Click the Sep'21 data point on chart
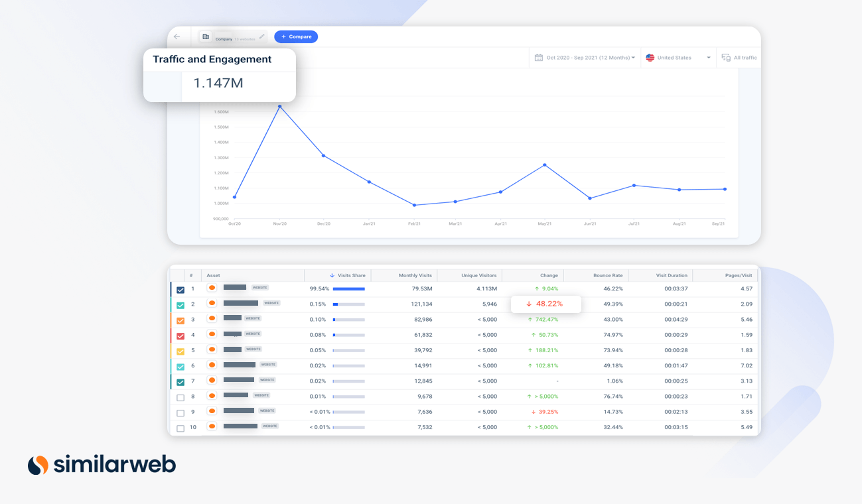The width and height of the screenshot is (862, 504). coord(725,189)
